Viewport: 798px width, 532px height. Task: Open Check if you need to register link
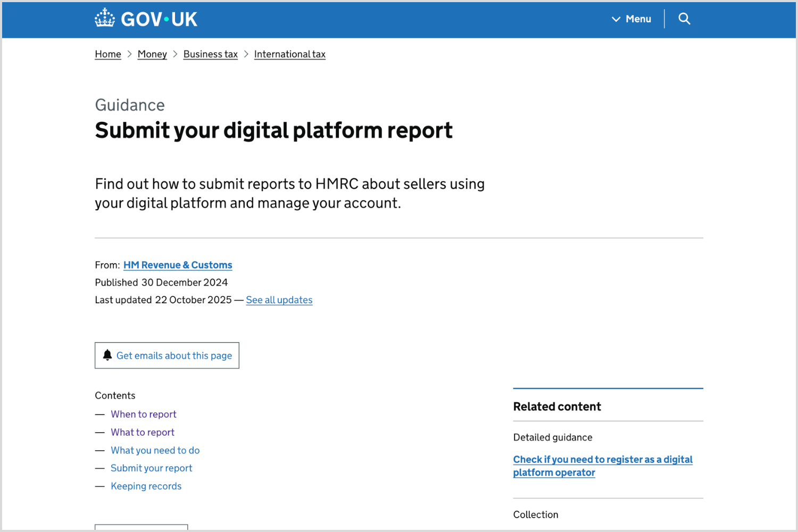(x=603, y=466)
